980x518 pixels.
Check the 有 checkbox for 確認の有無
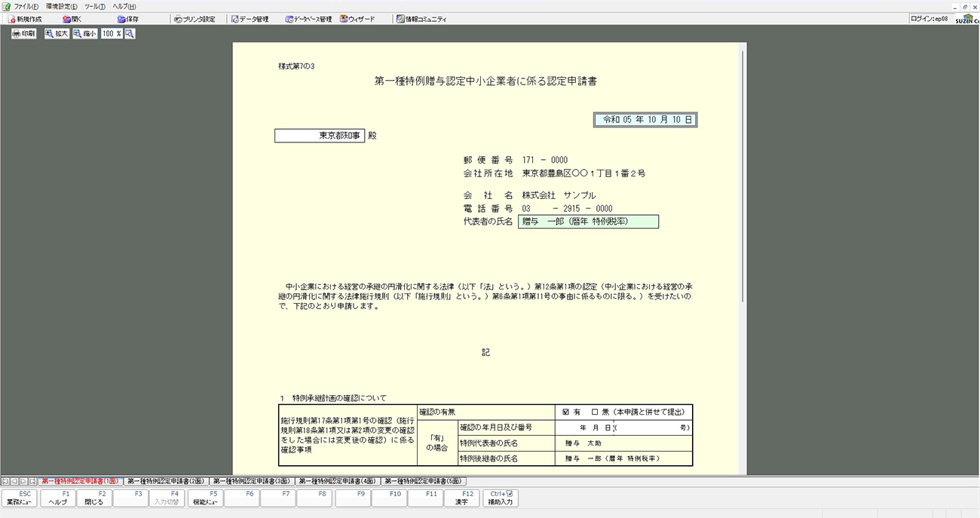566,412
